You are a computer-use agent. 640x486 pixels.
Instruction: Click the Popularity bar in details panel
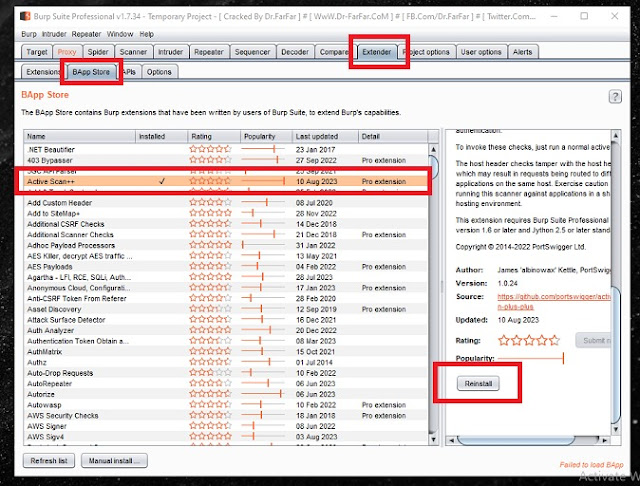click(x=531, y=358)
